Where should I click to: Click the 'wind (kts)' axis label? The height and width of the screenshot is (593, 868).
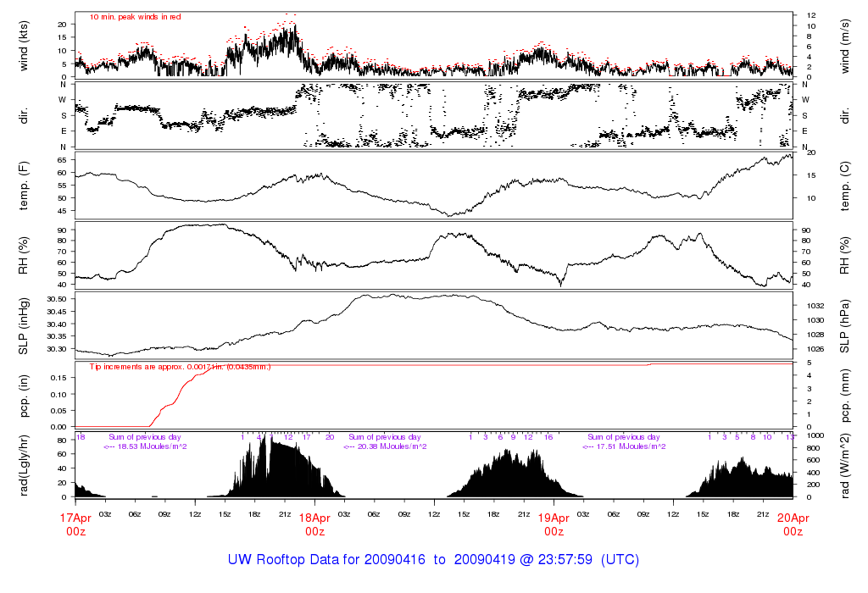(23, 46)
